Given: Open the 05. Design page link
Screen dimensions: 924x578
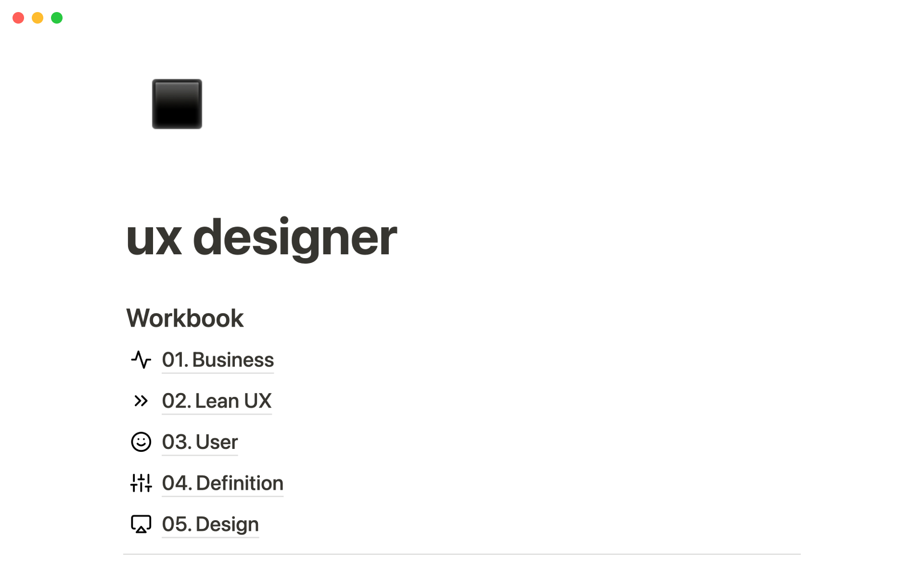Looking at the screenshot, I should pyautogui.click(x=210, y=524).
